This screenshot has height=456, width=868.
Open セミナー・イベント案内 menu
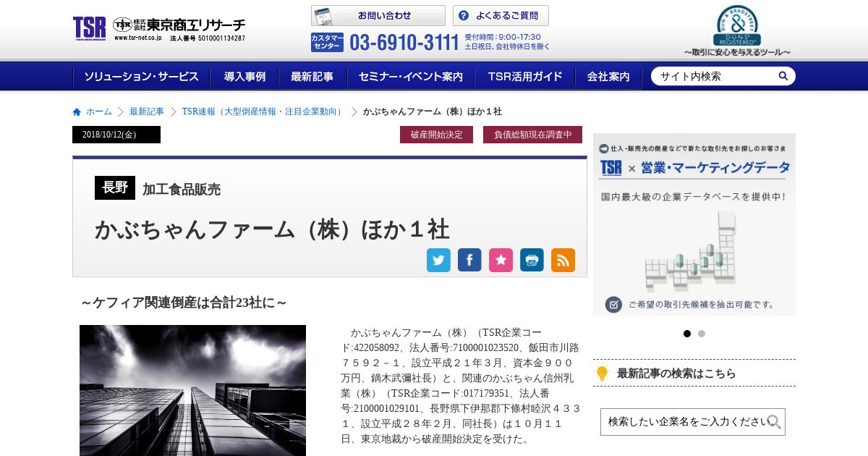410,77
